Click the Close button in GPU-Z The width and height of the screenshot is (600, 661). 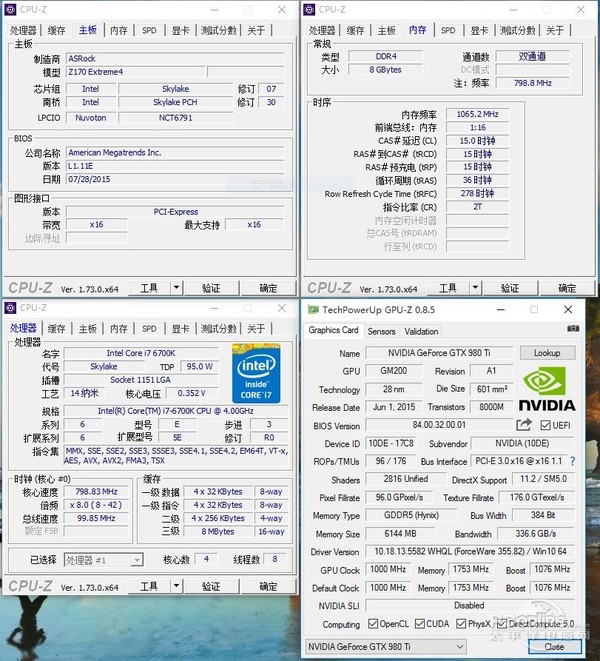(554, 647)
